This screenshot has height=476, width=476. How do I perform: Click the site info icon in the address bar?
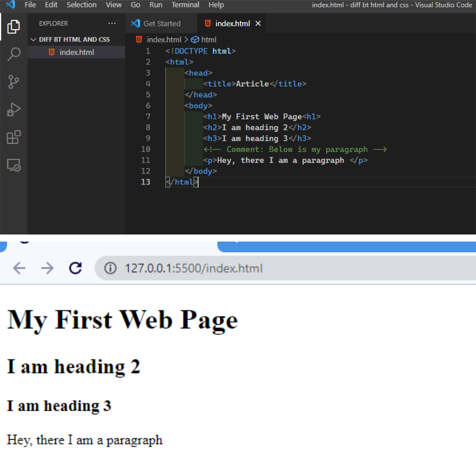click(x=111, y=268)
